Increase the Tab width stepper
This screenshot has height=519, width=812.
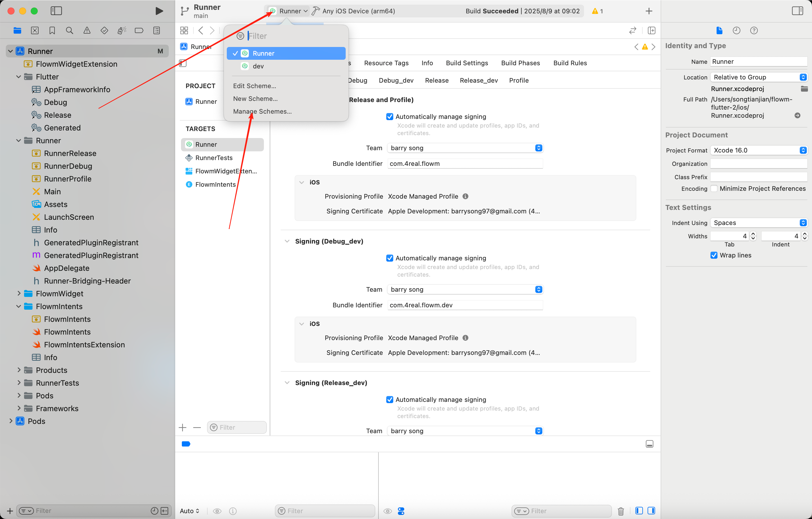(x=753, y=234)
